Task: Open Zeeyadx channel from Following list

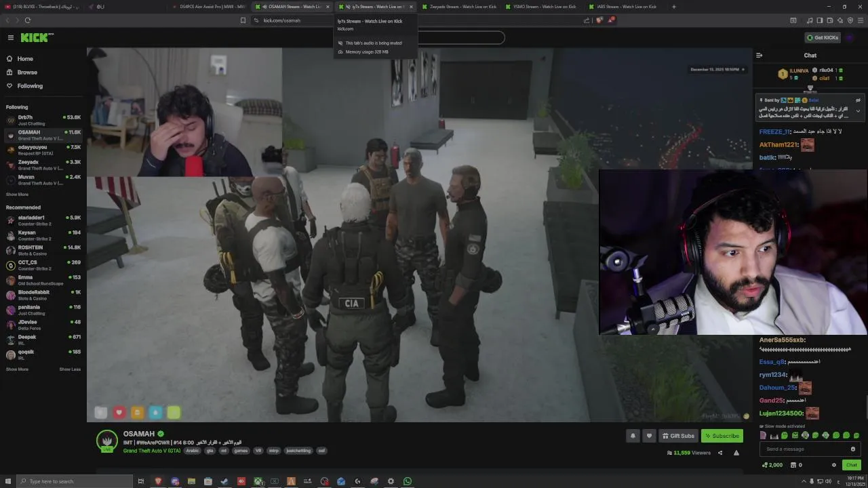Action: pyautogui.click(x=43, y=165)
